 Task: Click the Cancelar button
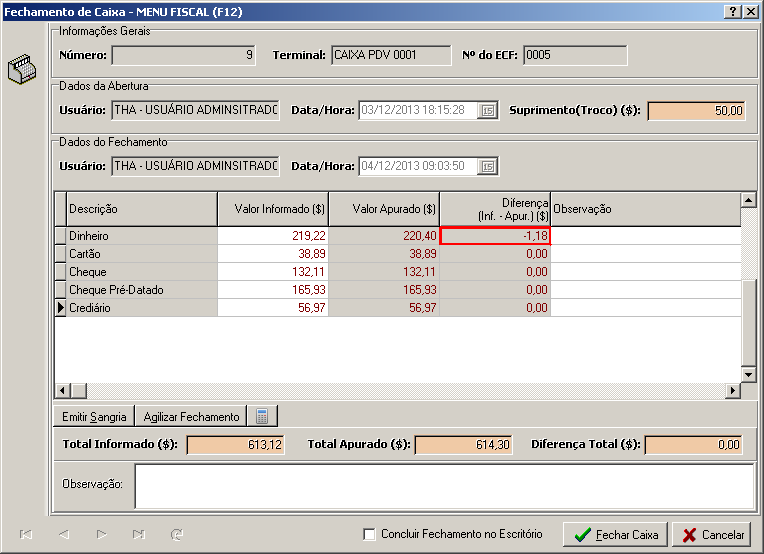point(713,535)
